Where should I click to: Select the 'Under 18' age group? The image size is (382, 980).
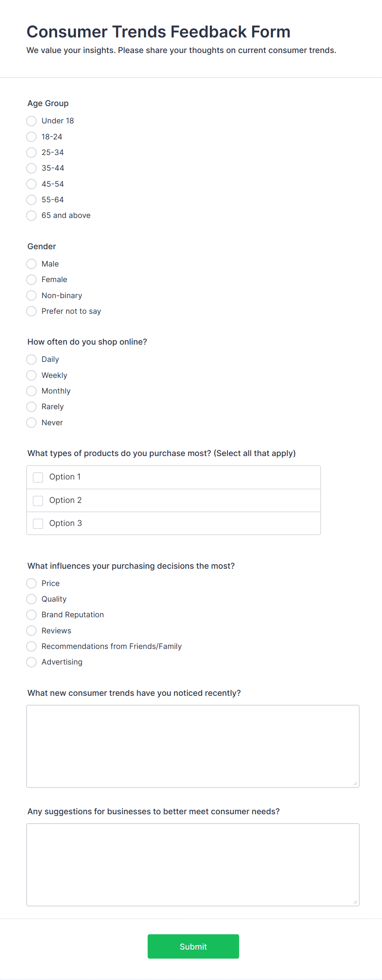(x=32, y=121)
